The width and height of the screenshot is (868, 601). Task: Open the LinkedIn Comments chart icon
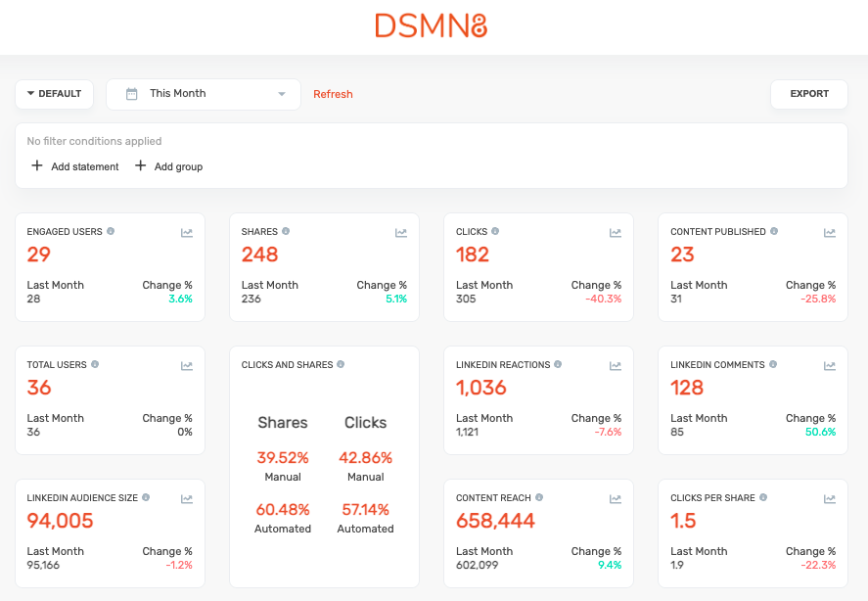point(830,366)
